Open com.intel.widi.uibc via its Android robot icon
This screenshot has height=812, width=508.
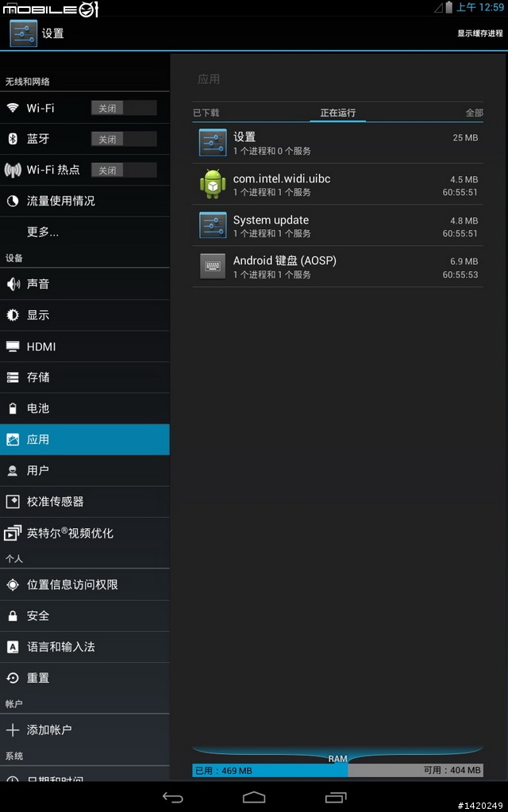coord(213,184)
